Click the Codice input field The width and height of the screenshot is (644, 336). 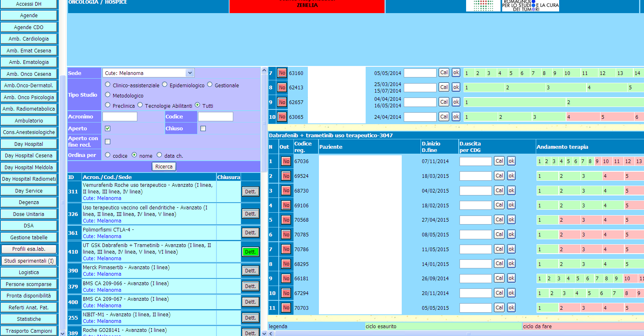pos(216,116)
